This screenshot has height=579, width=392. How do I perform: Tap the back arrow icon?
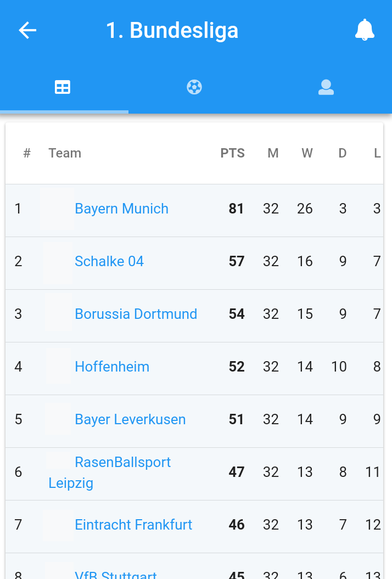click(27, 30)
